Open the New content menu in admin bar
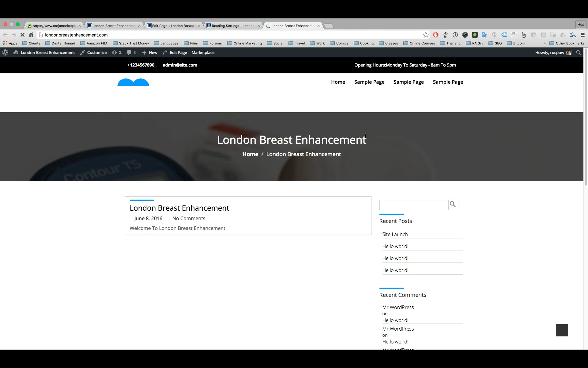This screenshot has width=588, height=368. coord(150,52)
